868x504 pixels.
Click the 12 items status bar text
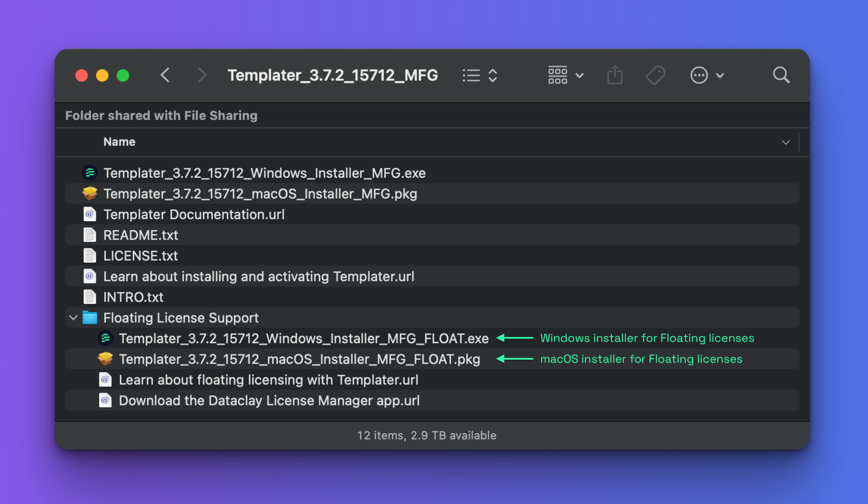426,436
